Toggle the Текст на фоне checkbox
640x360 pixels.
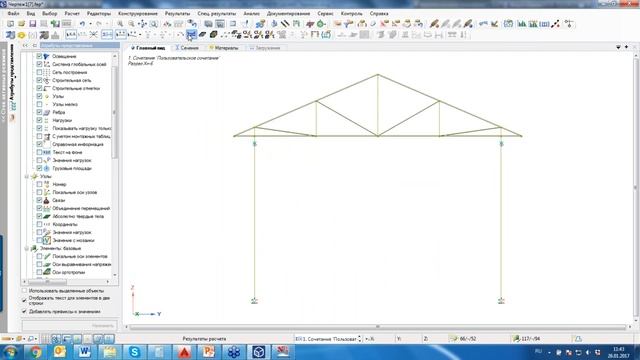39,152
